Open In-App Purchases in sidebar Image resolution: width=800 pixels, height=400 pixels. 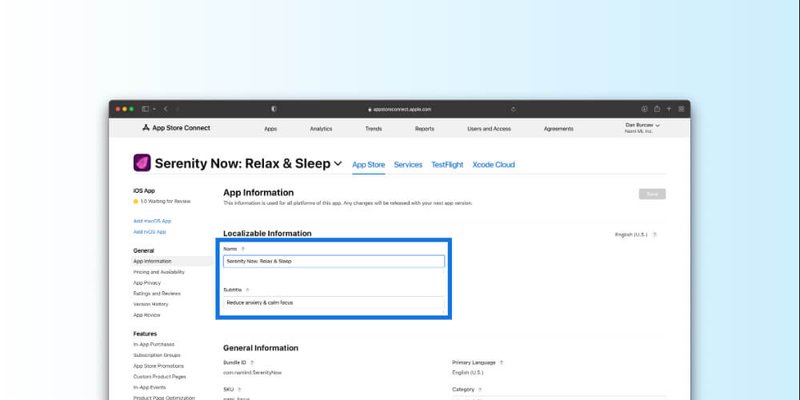(154, 344)
